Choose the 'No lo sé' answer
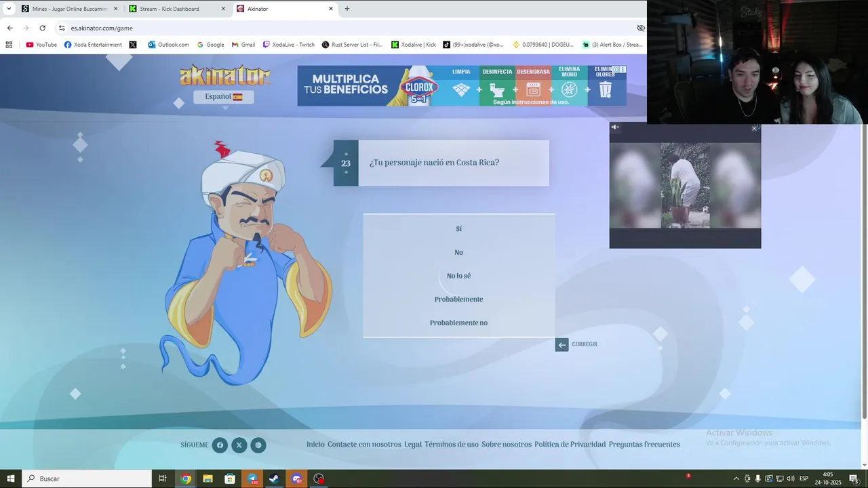This screenshot has height=488, width=868. coord(458,276)
